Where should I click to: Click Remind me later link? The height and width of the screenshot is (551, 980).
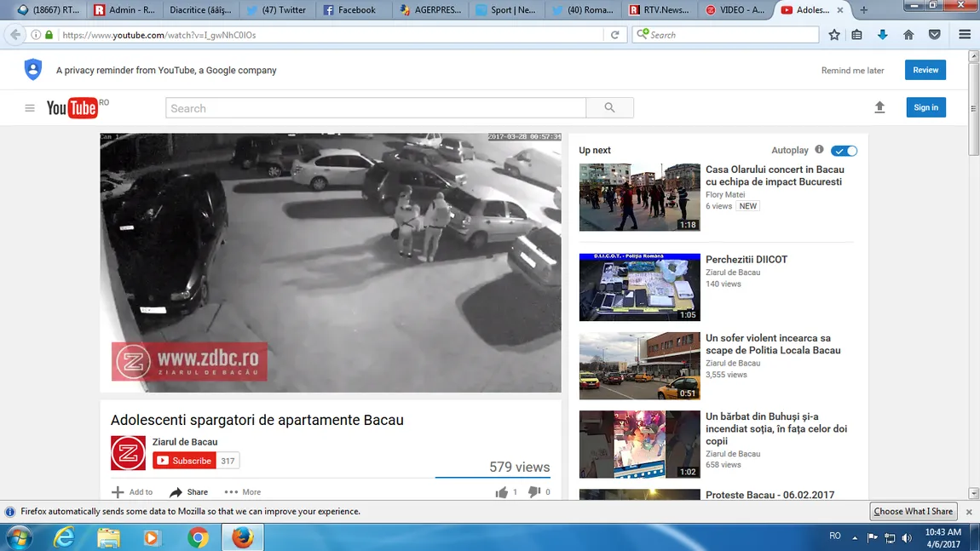(x=852, y=71)
